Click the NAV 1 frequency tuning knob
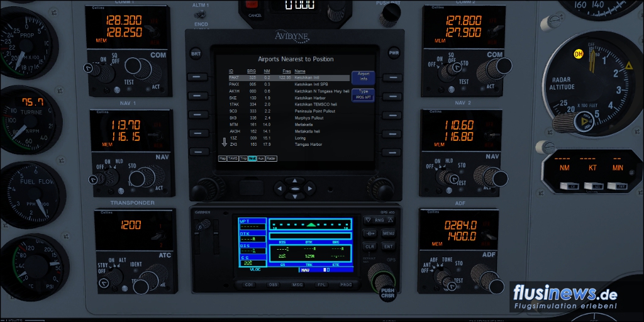 click(x=147, y=177)
